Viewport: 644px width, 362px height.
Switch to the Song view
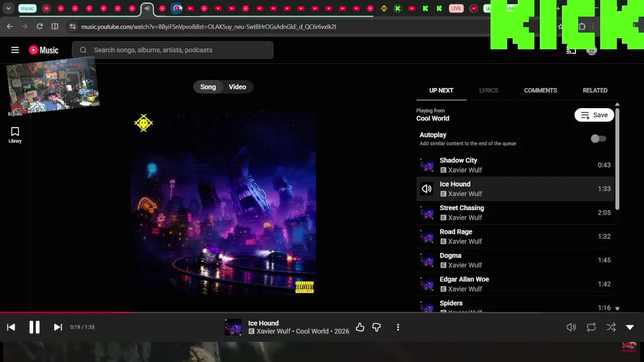208,87
